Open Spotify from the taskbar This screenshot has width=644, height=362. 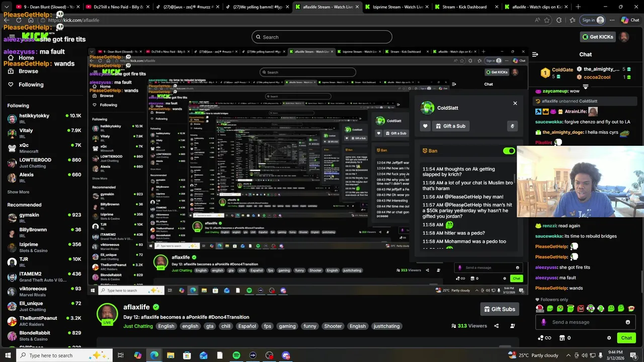pos(236,355)
